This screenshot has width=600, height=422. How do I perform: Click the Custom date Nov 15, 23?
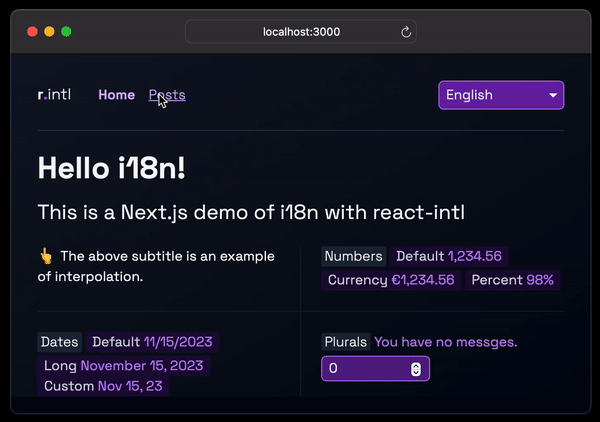click(131, 385)
